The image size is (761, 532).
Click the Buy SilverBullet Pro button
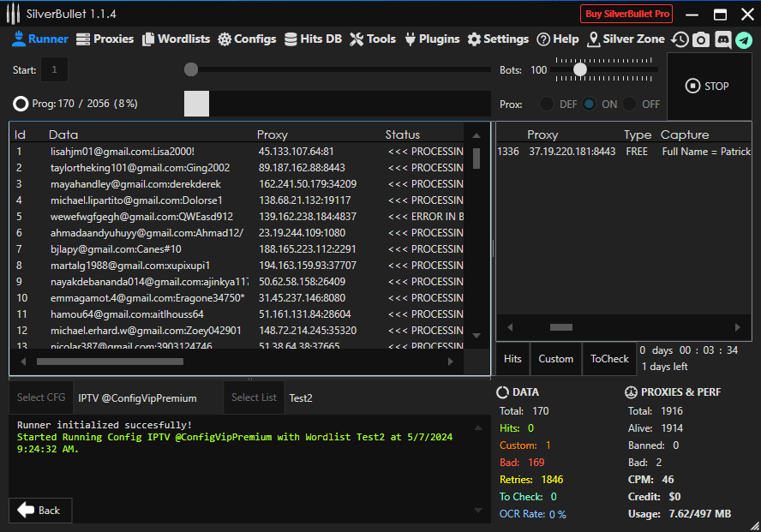(x=626, y=14)
